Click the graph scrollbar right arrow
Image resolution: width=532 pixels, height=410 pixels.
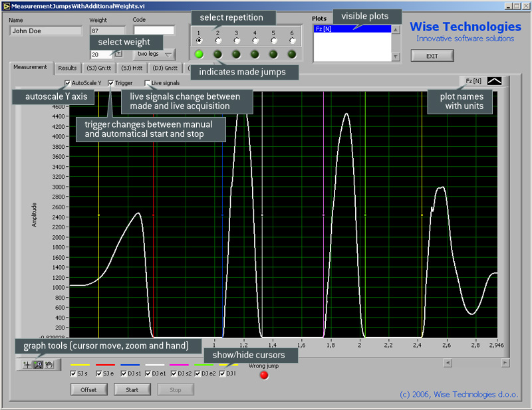tap(505, 363)
